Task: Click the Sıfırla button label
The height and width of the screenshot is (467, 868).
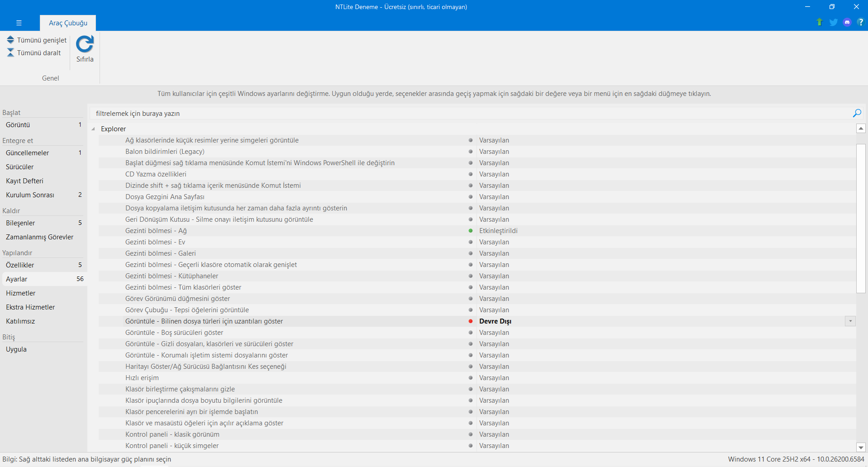Action: pyautogui.click(x=85, y=59)
